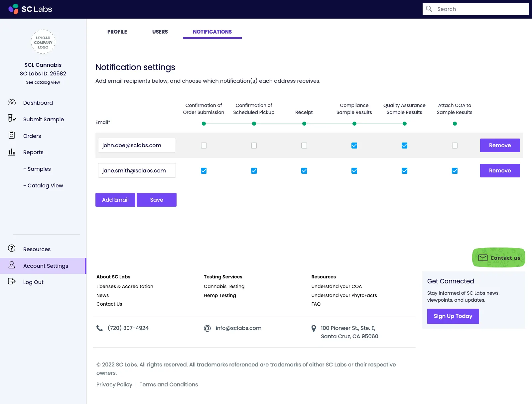
Task: Uncheck Scheduled Pickup confirmation for jane.smith
Action: pos(254,171)
